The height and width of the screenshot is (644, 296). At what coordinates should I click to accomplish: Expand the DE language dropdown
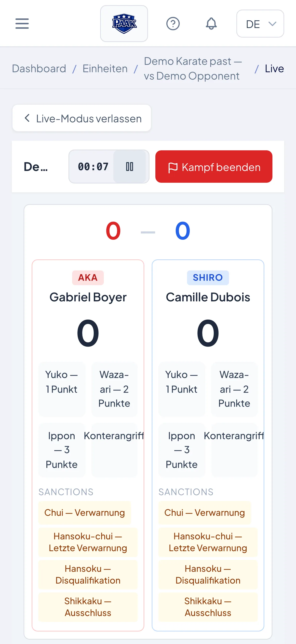tap(260, 24)
